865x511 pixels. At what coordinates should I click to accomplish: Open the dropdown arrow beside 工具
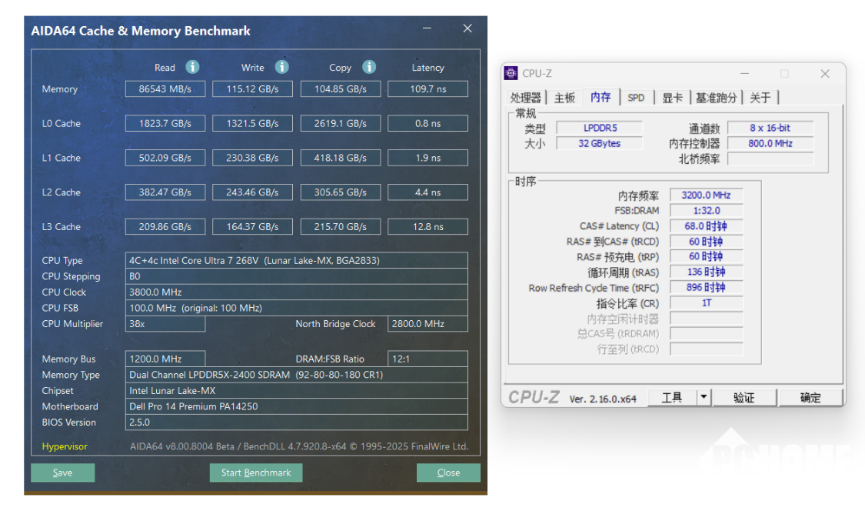[703, 397]
